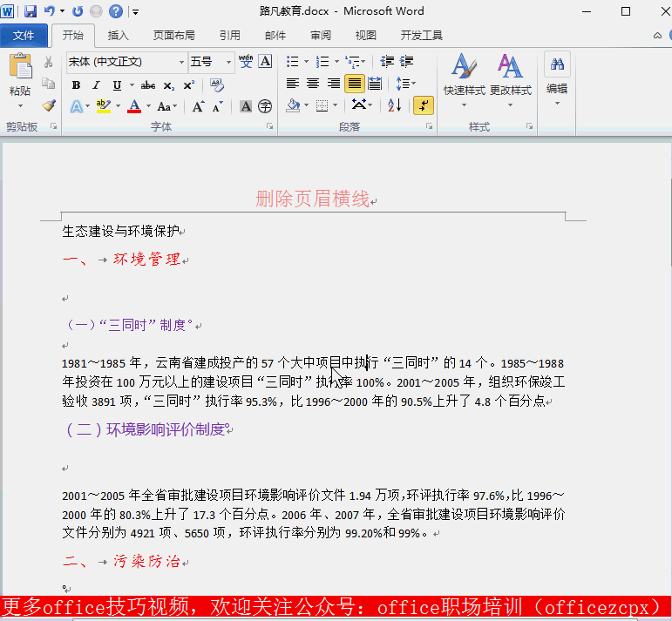Switch to the 插入 tab

coord(118,35)
